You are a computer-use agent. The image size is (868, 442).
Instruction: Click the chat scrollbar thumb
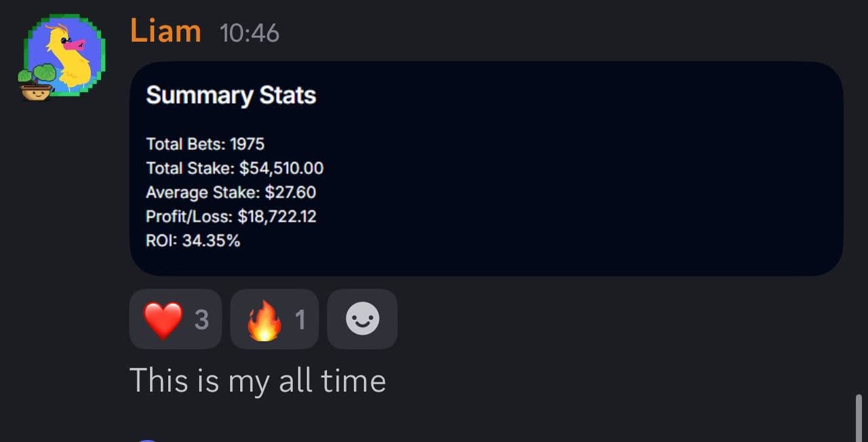coord(859,417)
